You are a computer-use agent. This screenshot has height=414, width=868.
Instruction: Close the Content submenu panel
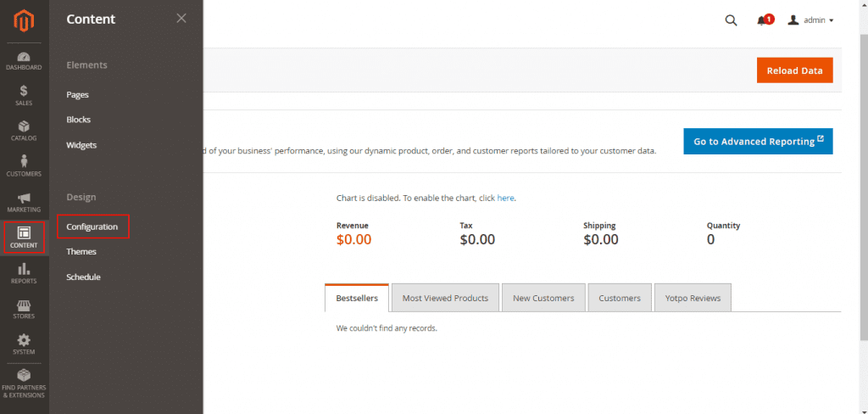(x=181, y=19)
